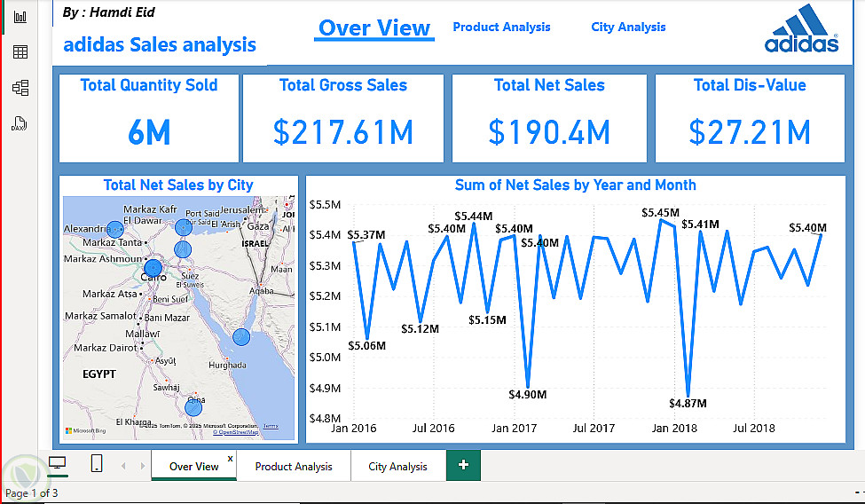Click Sum of Net Sales by Year and Month title

point(576,185)
